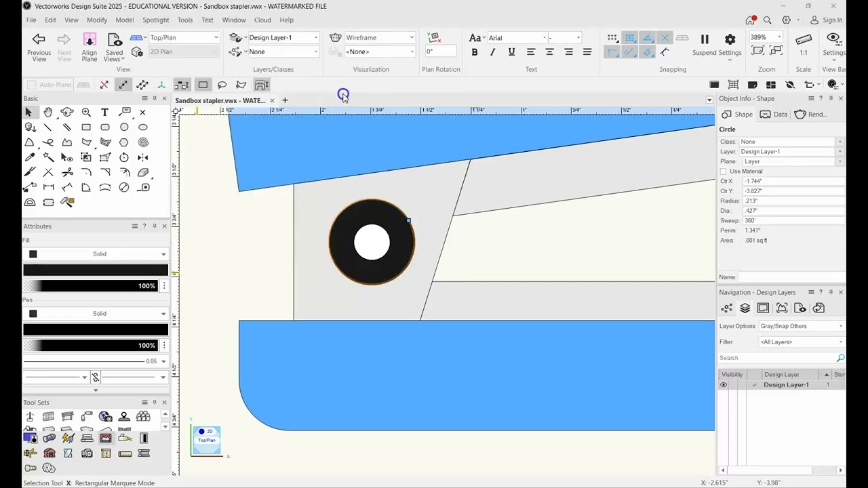Image resolution: width=868 pixels, height=488 pixels.
Task: Toggle Design Layer-1 visibility eye
Action: point(724,385)
